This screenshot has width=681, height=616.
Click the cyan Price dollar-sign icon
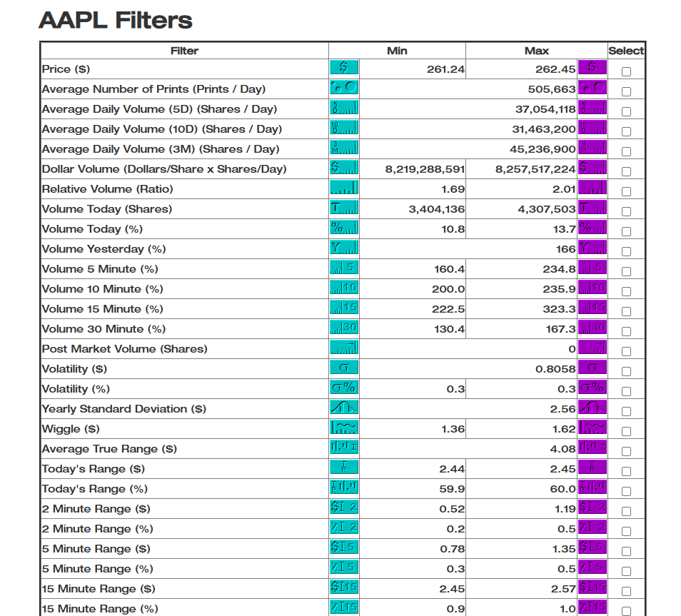[x=343, y=68]
